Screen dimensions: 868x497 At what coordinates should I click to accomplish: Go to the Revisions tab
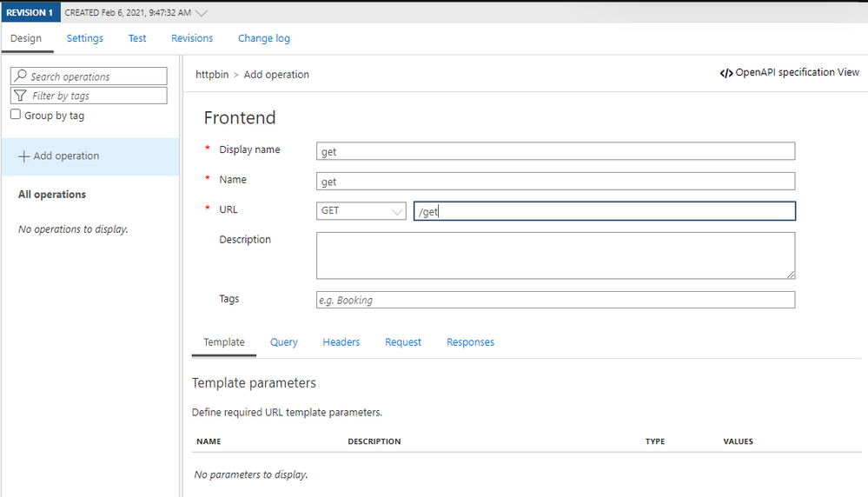[x=192, y=38]
